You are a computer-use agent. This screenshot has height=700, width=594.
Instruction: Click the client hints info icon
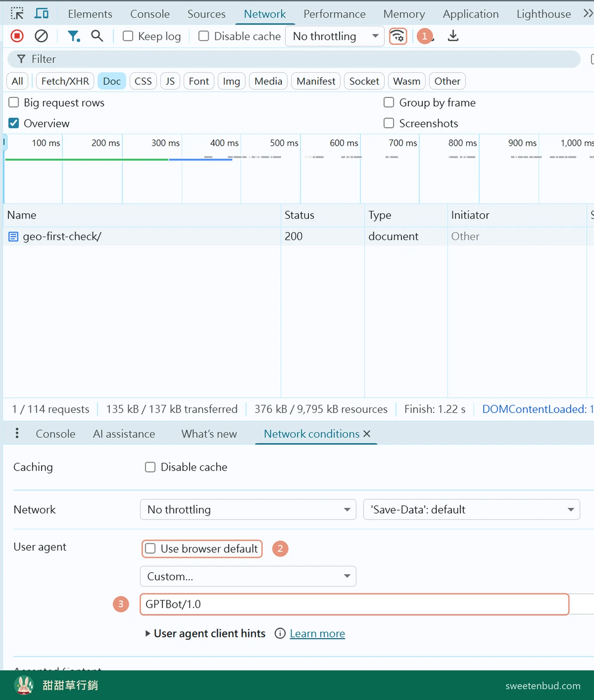tap(280, 633)
